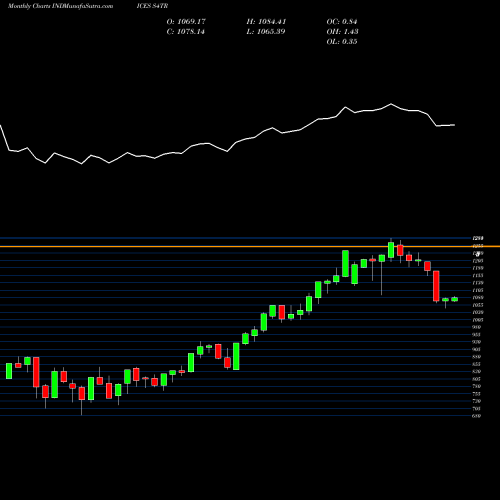Click the '780' price axis label
The height and width of the screenshot is (500, 500).
[x=477, y=386]
